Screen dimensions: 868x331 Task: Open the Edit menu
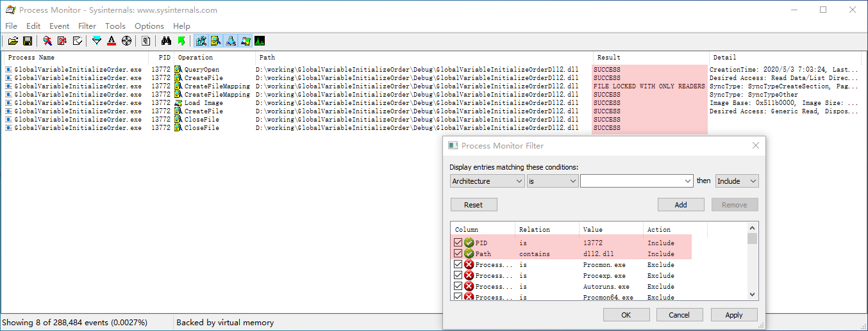[33, 26]
